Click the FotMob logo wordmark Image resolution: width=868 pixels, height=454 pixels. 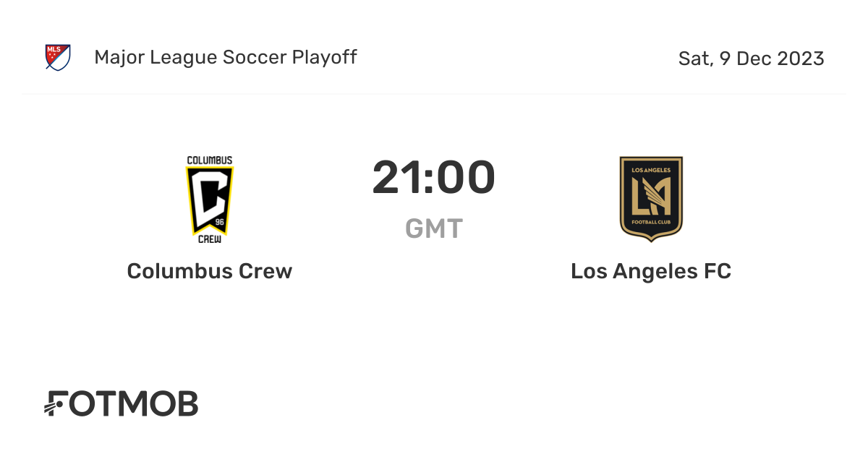pyautogui.click(x=122, y=404)
